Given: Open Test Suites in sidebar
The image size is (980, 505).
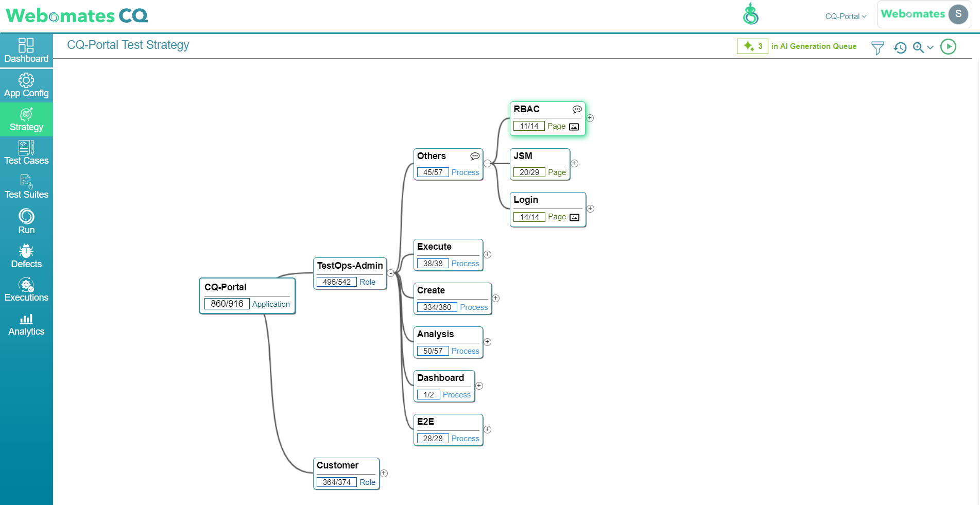Looking at the screenshot, I should click(26, 187).
